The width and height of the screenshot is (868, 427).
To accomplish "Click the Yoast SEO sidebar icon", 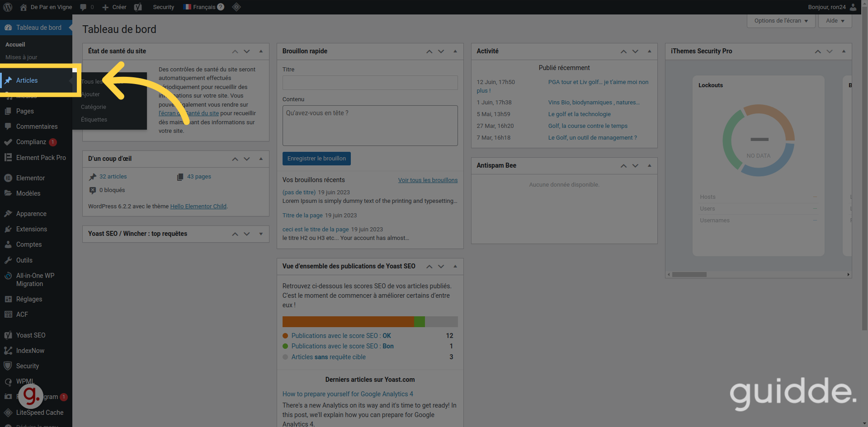I will pos(8,335).
